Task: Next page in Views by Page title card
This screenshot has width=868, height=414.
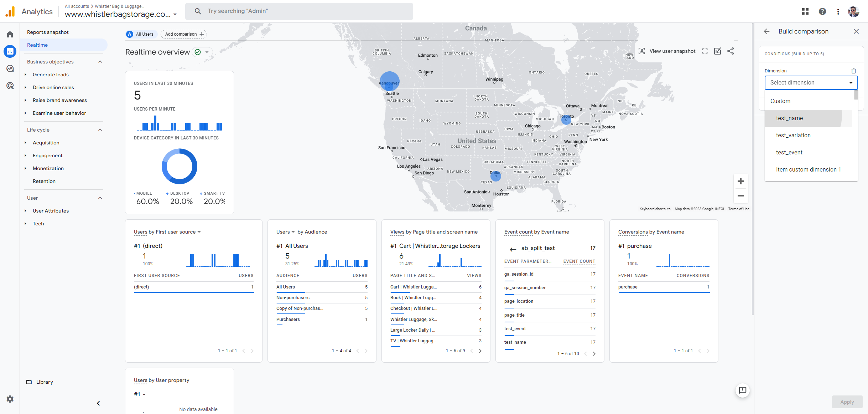Action: 480,351
